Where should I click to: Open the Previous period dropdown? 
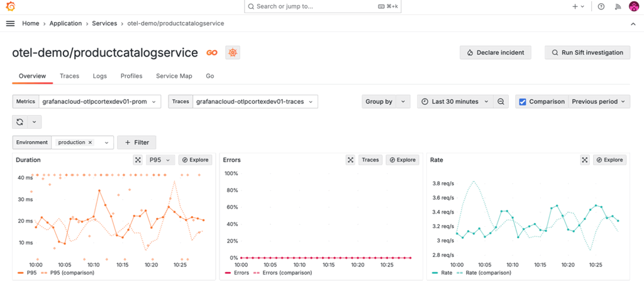pos(599,102)
